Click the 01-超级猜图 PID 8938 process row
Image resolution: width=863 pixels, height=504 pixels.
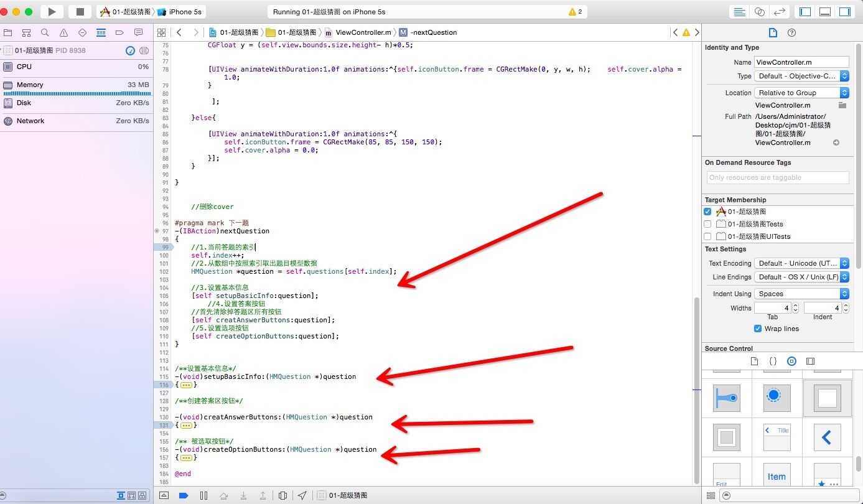pyautogui.click(x=50, y=50)
